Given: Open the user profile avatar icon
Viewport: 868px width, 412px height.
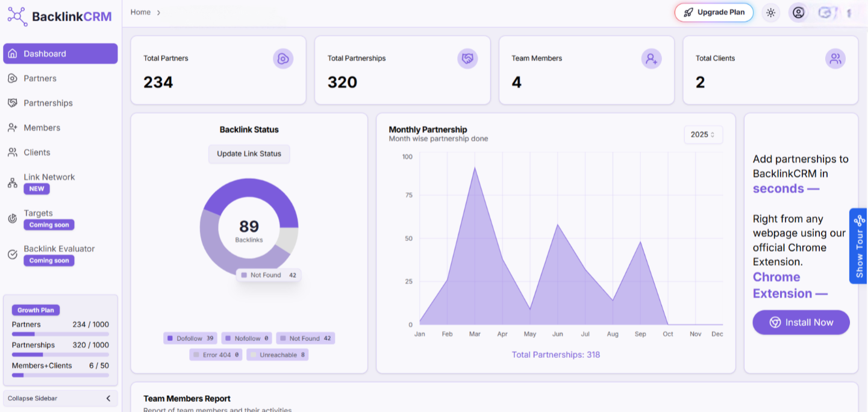Looking at the screenshot, I should click(798, 13).
